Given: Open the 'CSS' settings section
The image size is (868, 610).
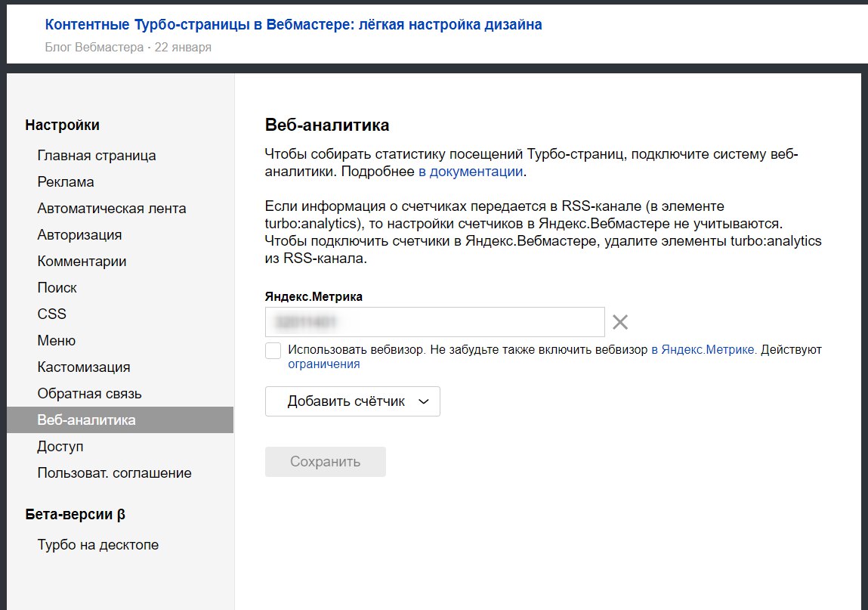Looking at the screenshot, I should pos(51,314).
